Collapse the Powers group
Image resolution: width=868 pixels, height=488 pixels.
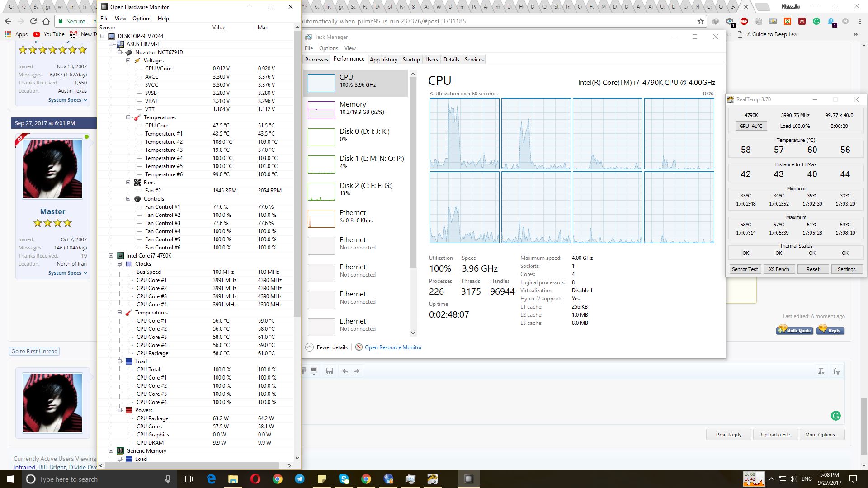click(120, 410)
